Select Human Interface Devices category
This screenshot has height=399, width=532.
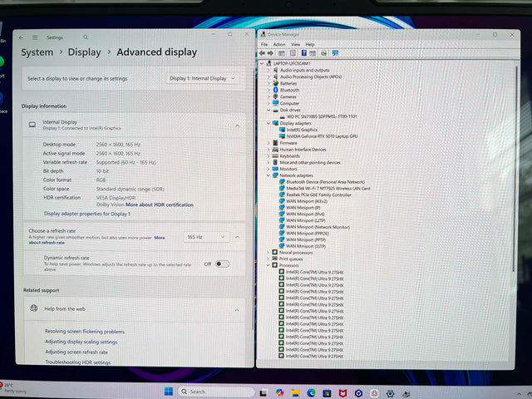(303, 150)
